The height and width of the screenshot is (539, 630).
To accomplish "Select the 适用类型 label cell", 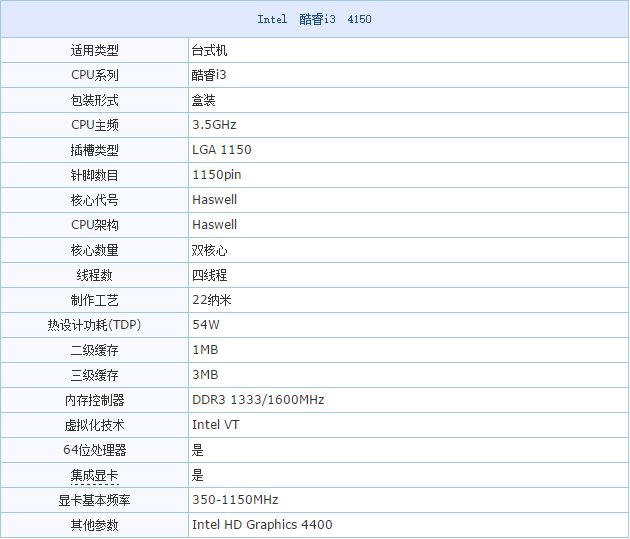I will [94, 50].
